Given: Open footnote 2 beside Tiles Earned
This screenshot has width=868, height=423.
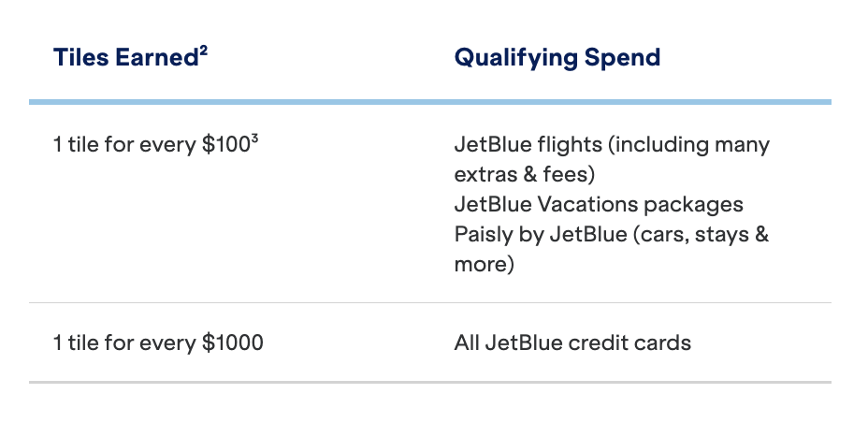Looking at the screenshot, I should tap(202, 50).
